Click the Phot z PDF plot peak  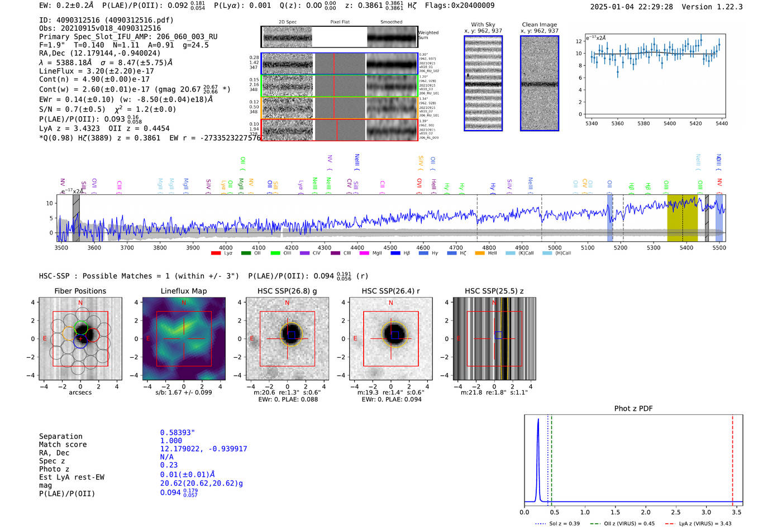pos(538,420)
